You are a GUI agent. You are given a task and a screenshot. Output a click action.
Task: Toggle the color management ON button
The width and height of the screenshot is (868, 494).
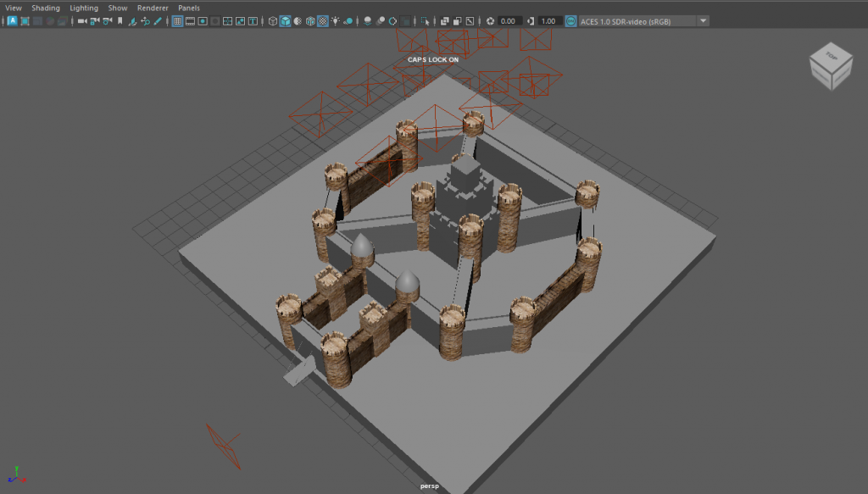pyautogui.click(x=570, y=20)
